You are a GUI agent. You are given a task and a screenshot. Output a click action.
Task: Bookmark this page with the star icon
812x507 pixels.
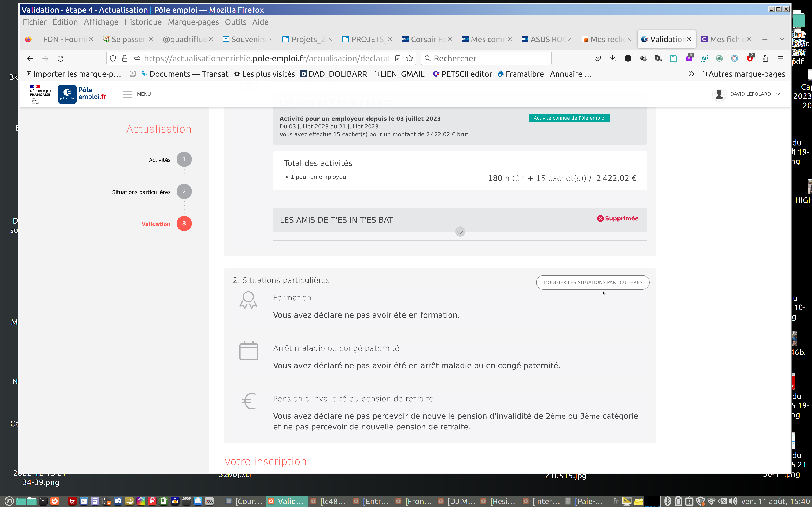click(x=409, y=58)
